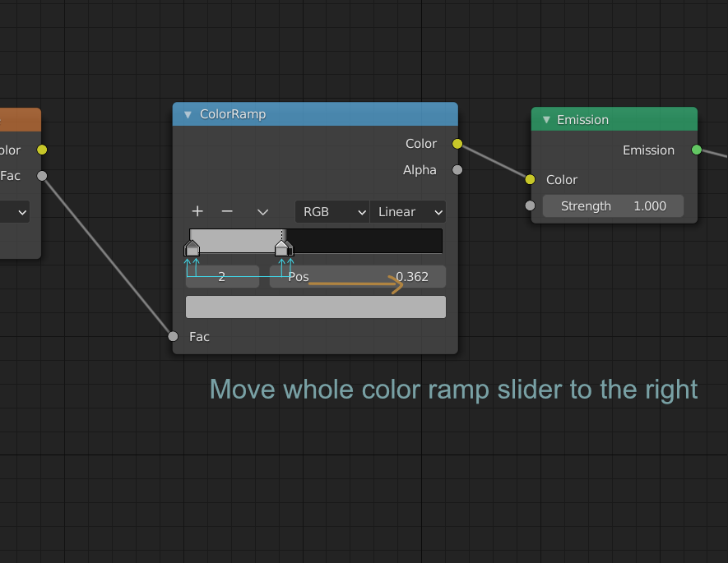Open the gray color swatch of the stop

coord(316,307)
